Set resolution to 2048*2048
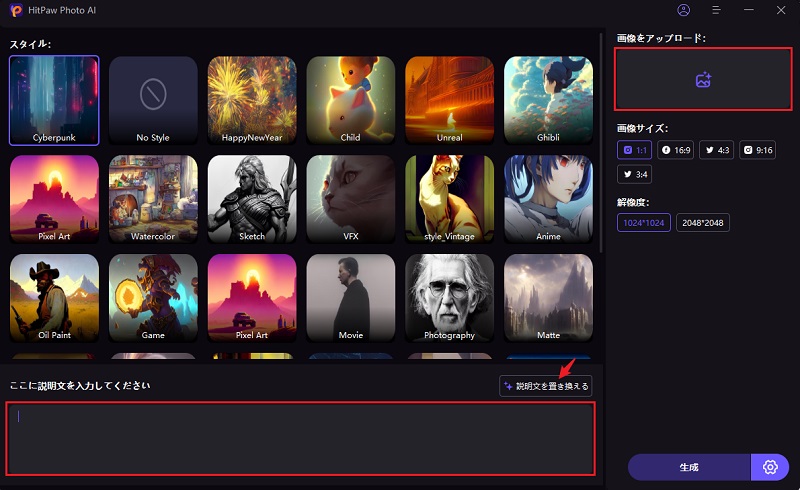 [703, 223]
